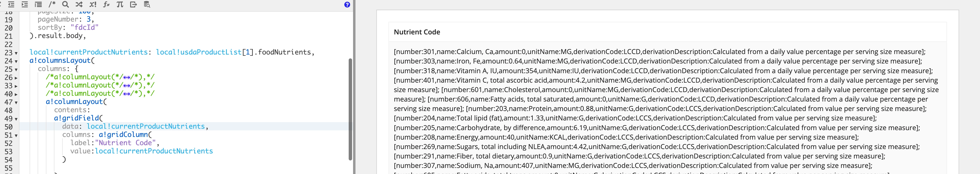Collapse the a!gridField fold at line 49
980x174 pixels.
pos(16,119)
